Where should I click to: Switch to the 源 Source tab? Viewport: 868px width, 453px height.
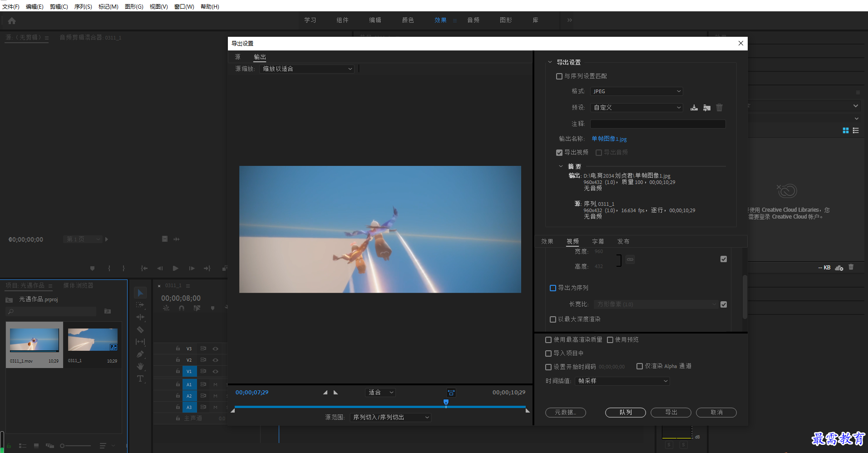237,57
